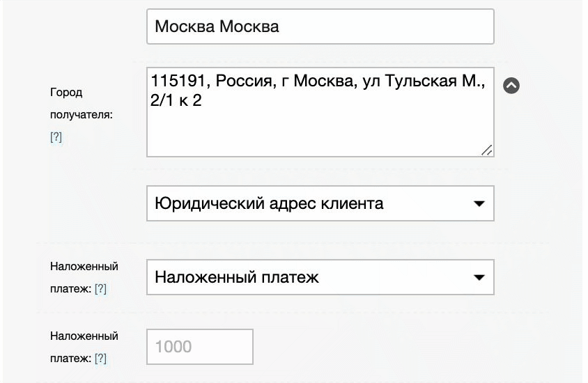This screenshot has width=588, height=383.
Task: Focus the "Москва Москва" text field
Action: pos(320,27)
